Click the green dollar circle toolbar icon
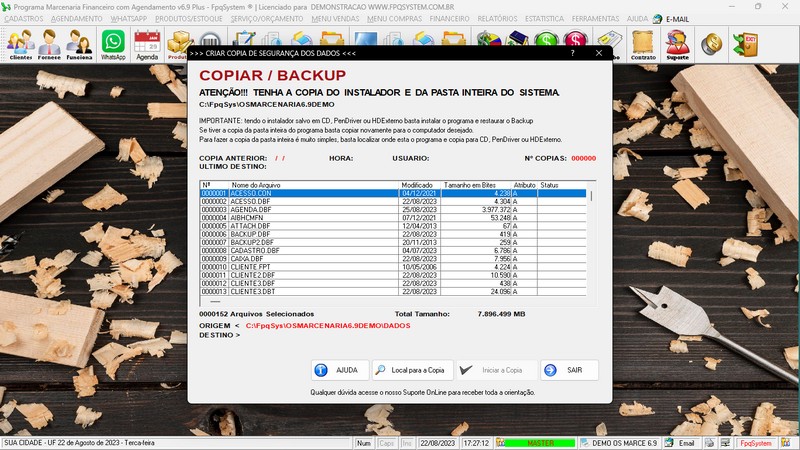 [x=546, y=40]
